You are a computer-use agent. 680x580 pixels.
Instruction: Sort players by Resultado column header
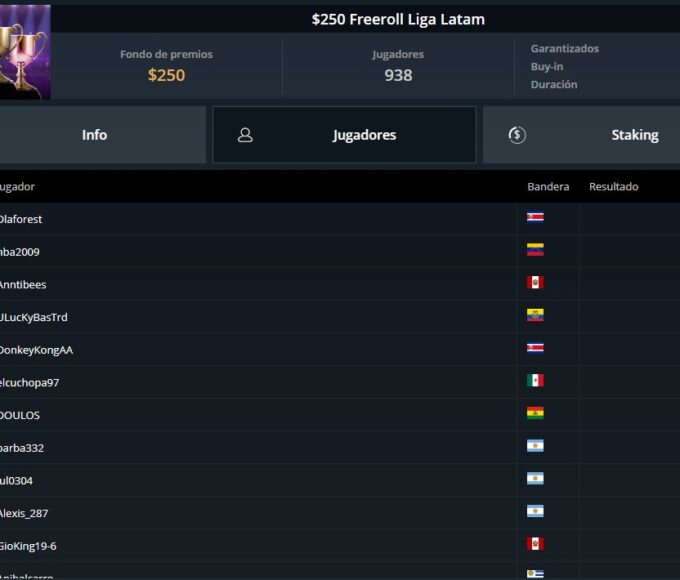pos(613,187)
